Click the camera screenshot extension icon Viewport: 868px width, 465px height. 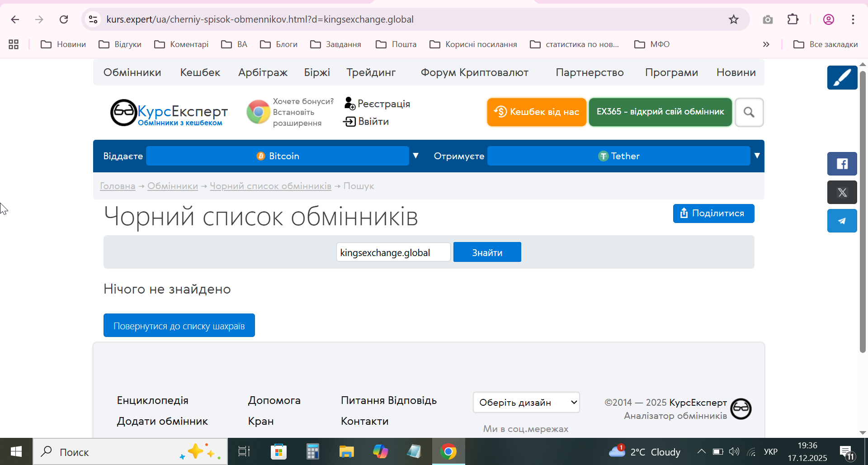768,19
